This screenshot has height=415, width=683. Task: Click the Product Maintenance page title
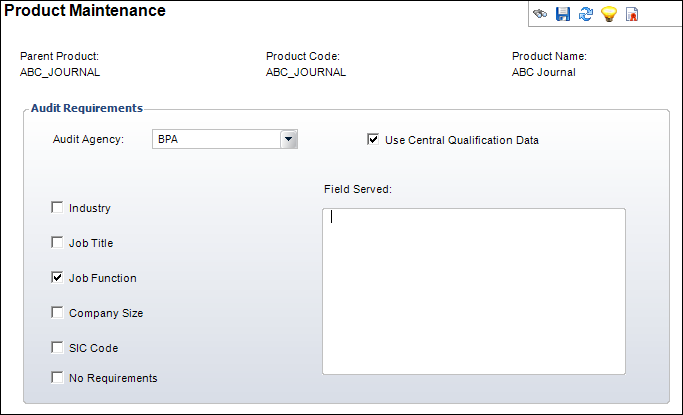click(85, 11)
